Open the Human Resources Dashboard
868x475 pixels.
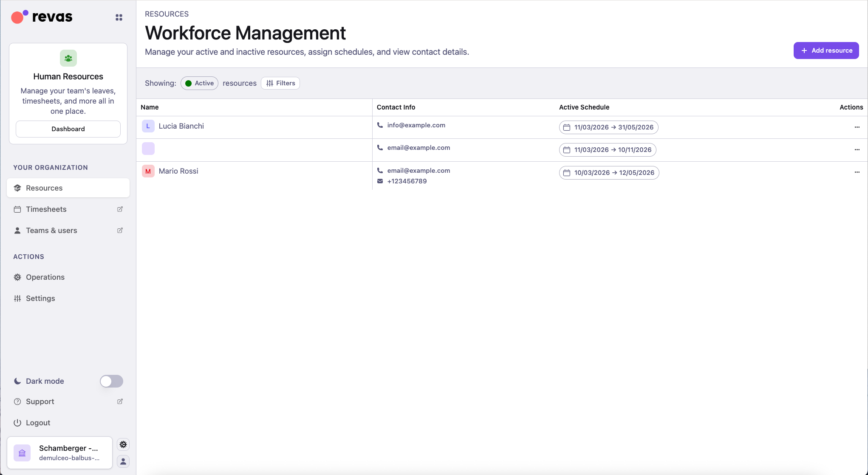(x=68, y=129)
